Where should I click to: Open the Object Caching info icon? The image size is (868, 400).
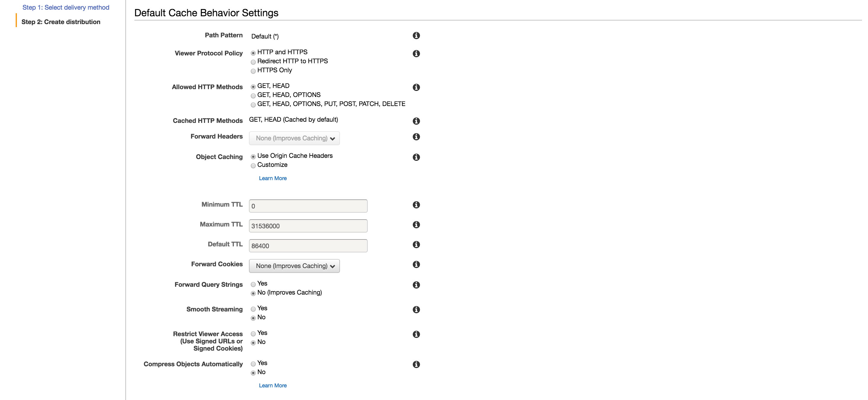tap(416, 157)
